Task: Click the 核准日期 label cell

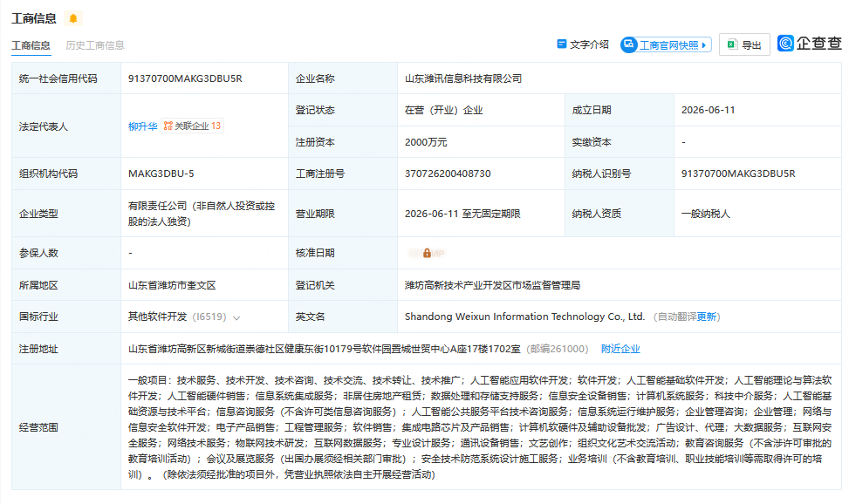Action: (343, 253)
